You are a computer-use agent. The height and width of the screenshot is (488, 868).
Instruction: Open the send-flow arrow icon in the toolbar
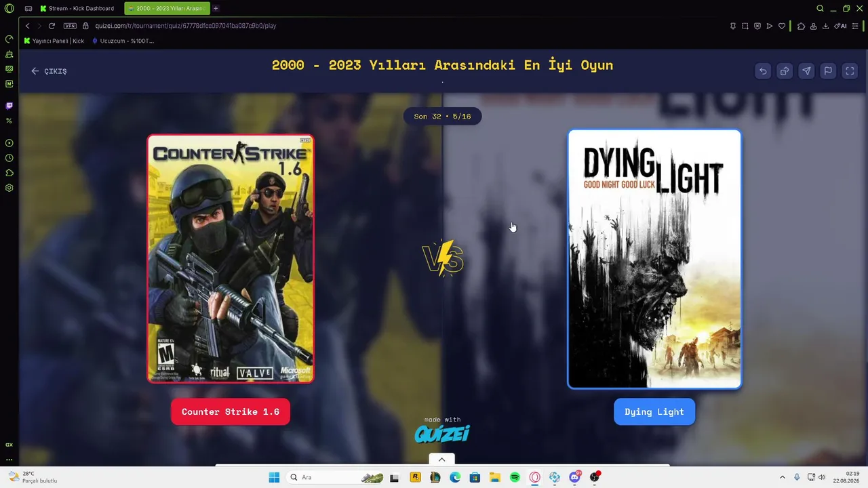(x=770, y=26)
